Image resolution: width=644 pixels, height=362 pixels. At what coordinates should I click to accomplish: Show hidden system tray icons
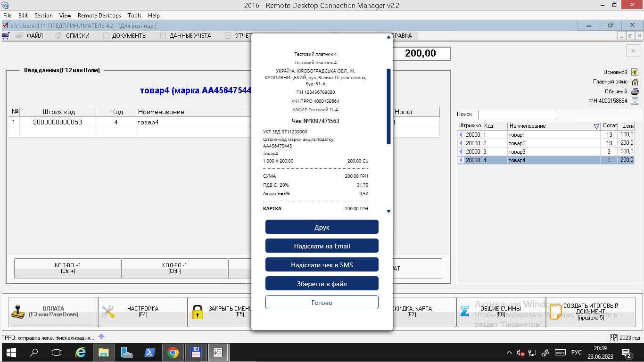[x=509, y=353]
